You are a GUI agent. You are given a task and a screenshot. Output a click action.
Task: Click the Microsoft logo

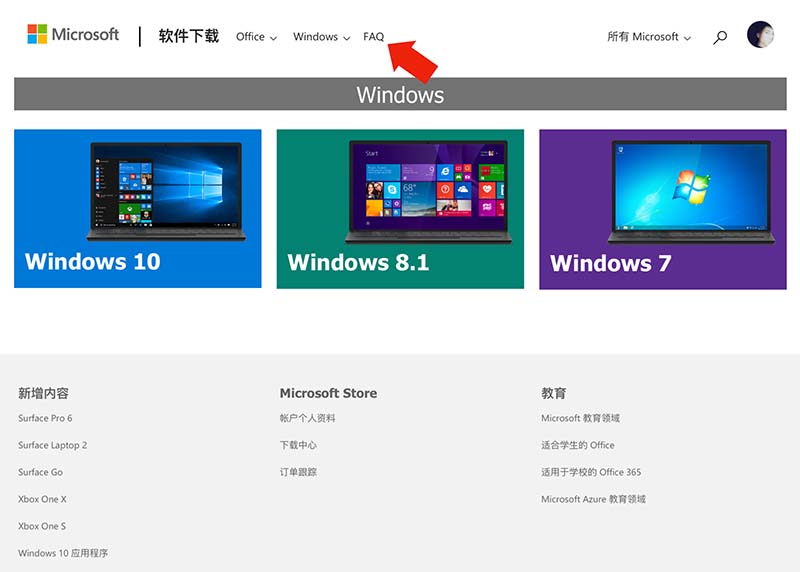73,35
